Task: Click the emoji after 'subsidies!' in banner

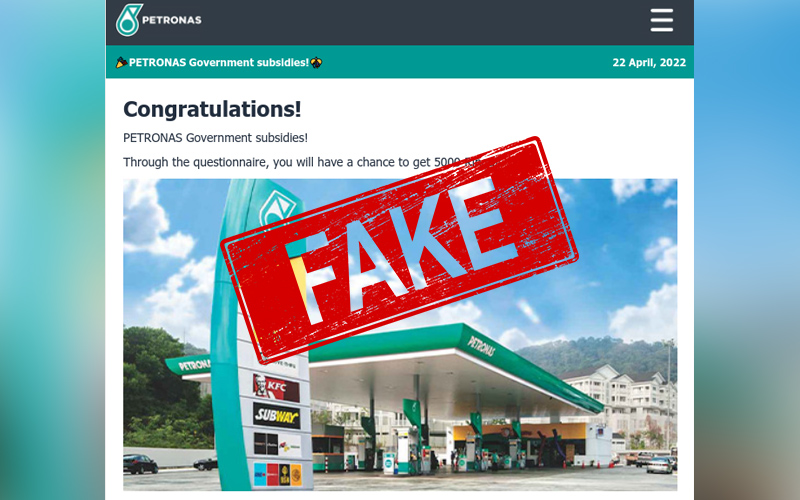Action: pos(316,63)
